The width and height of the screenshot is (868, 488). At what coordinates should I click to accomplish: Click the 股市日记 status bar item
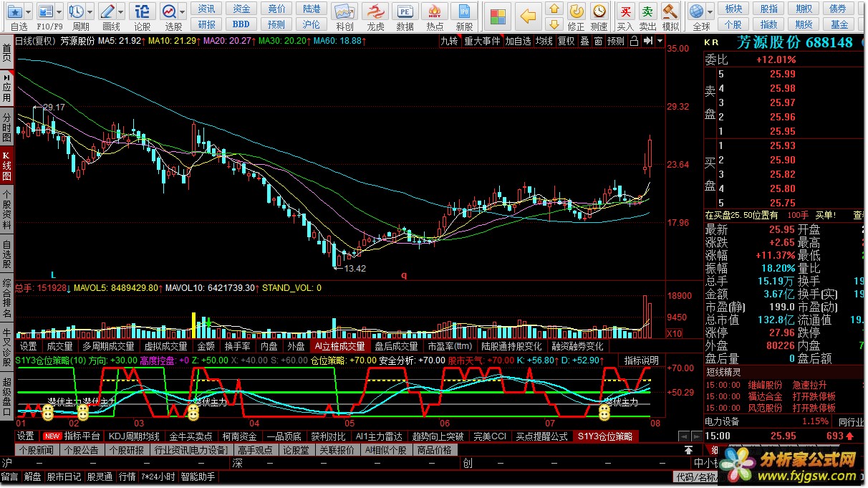click(64, 477)
